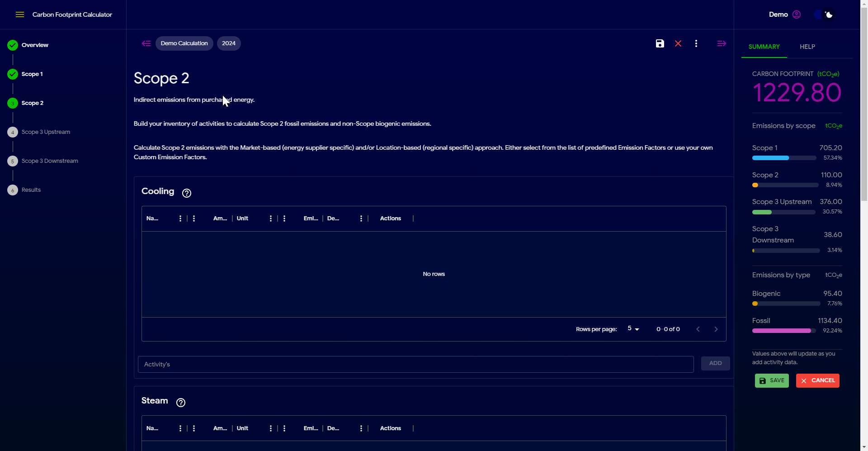Go to previous page of Cooling table
868x451 pixels.
click(698, 329)
